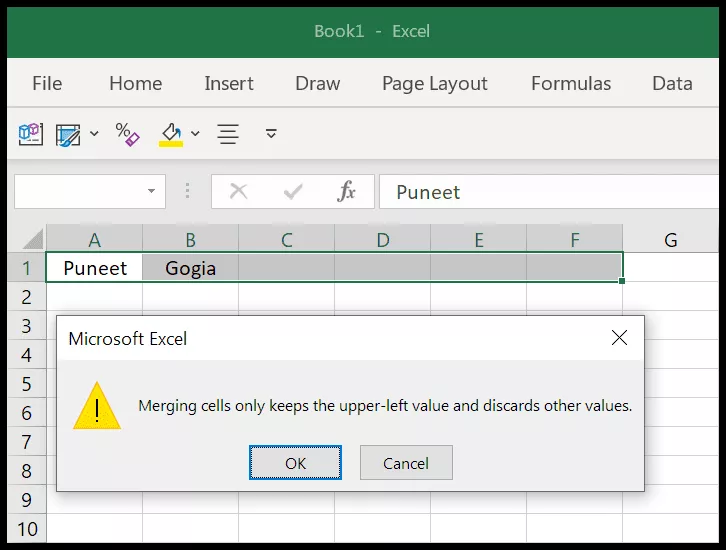Click the Select All corner triangle
The width and height of the screenshot is (726, 550).
tap(32, 239)
